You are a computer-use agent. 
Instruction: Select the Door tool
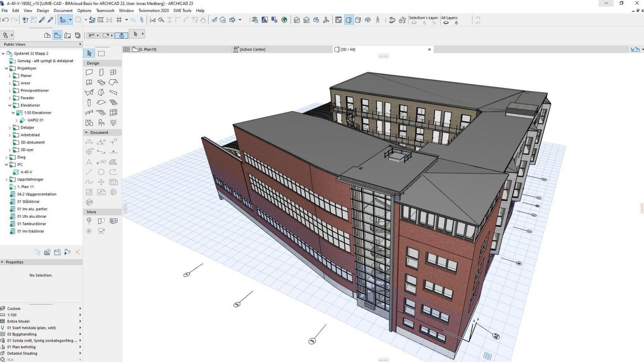pos(101,72)
